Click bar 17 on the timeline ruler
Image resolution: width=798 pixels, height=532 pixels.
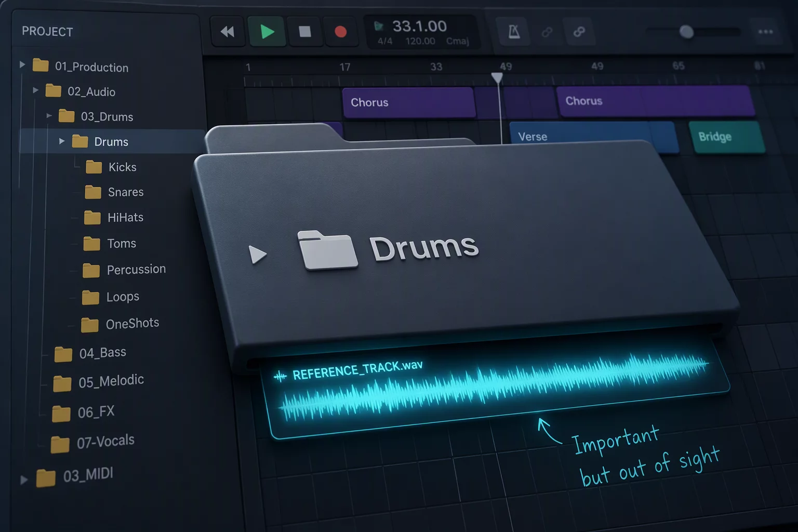tap(345, 67)
